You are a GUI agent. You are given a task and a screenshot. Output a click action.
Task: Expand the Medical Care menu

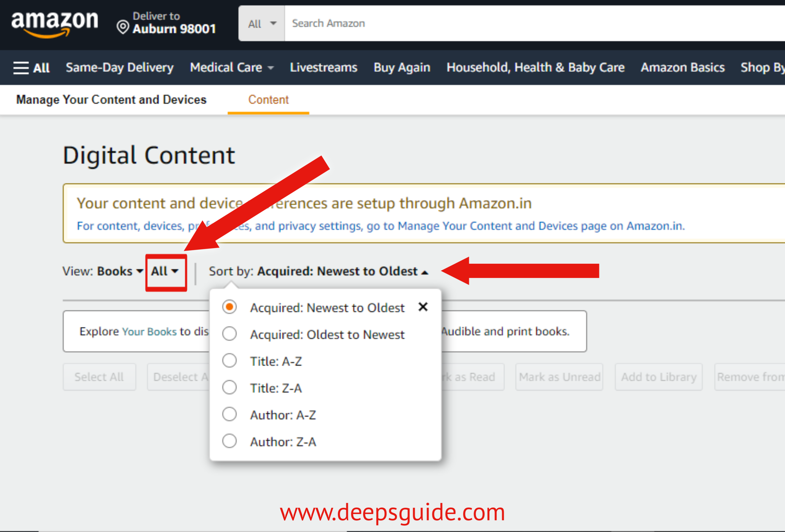tap(232, 68)
